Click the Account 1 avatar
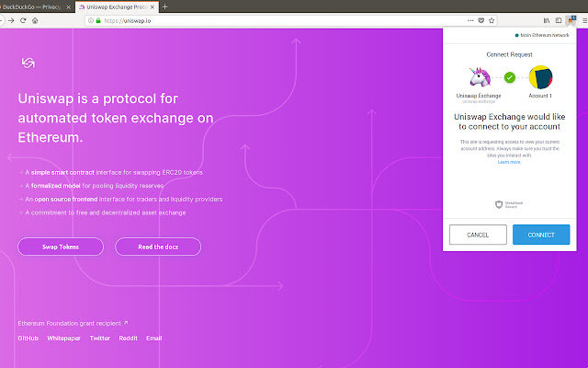This screenshot has height=368, width=588. (540, 77)
